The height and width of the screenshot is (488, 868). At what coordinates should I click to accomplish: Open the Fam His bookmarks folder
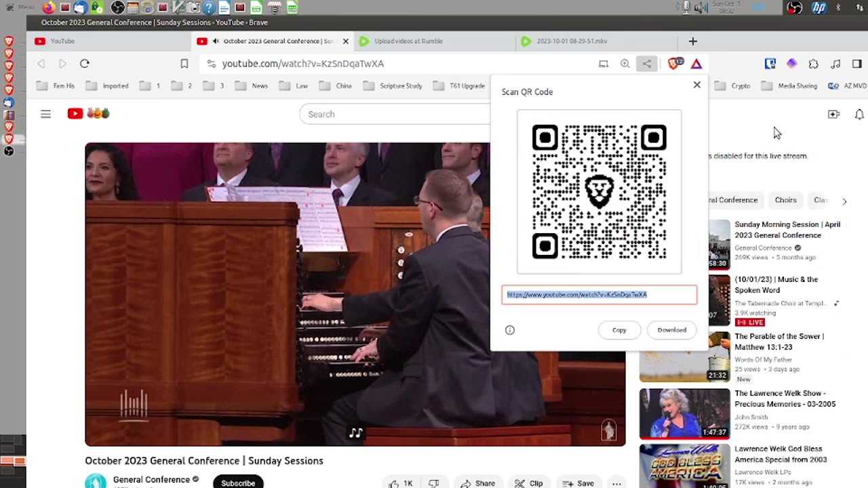56,86
